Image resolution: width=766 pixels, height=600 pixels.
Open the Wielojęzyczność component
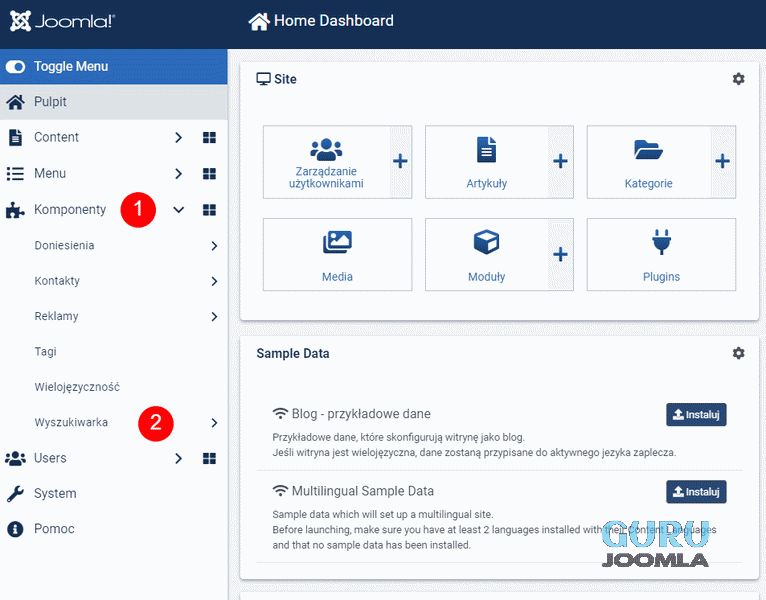(77, 387)
